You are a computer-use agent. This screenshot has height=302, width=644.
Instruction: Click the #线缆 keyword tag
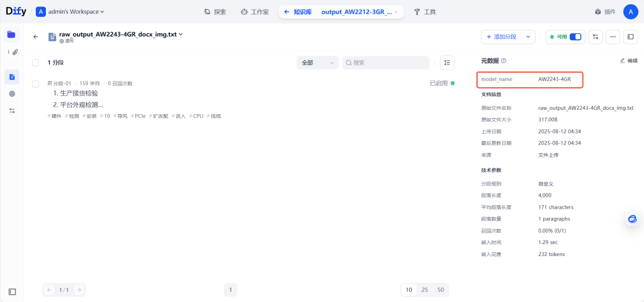pos(214,116)
